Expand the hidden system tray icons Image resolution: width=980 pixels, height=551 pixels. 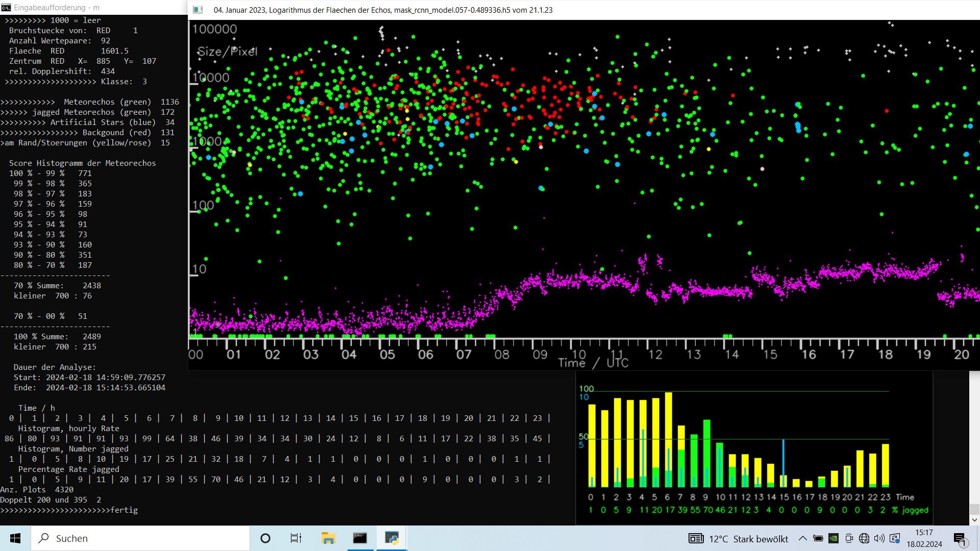pyautogui.click(x=802, y=538)
